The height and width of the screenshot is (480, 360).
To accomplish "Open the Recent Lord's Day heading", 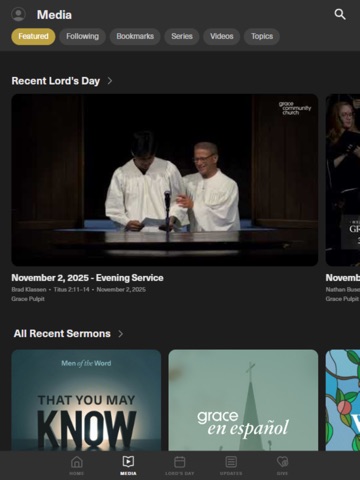I will coord(56,81).
